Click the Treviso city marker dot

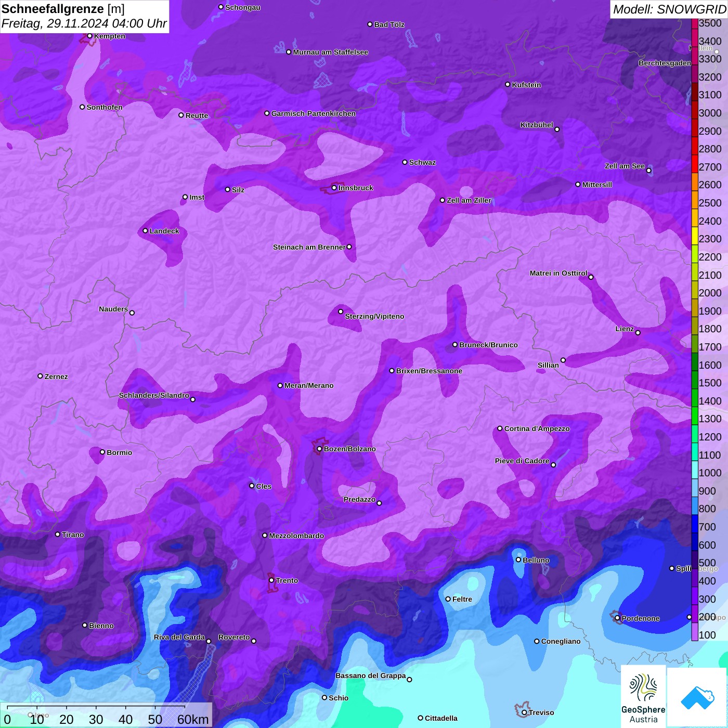[x=524, y=712]
